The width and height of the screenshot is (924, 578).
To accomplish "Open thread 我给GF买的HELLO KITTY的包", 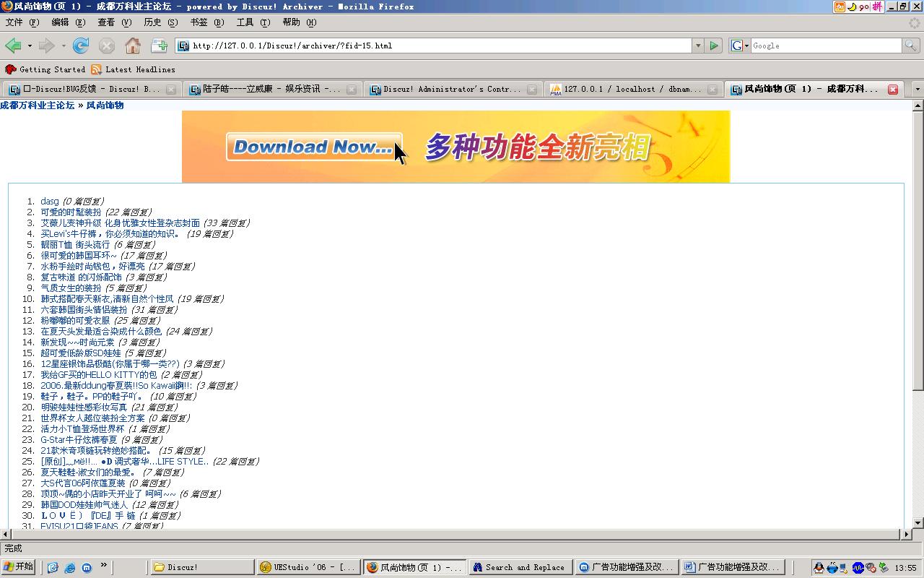I will [x=99, y=375].
